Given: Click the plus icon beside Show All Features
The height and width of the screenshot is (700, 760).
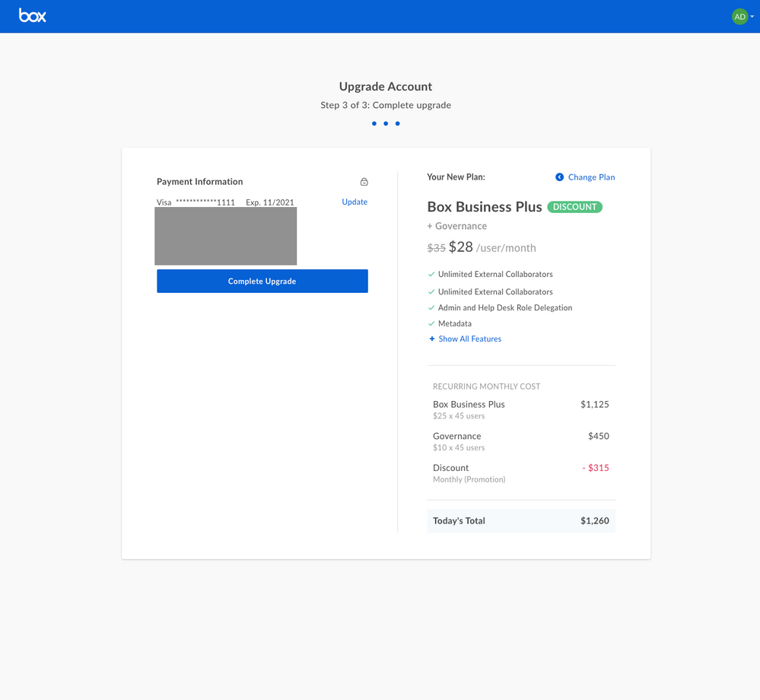Looking at the screenshot, I should coord(432,339).
